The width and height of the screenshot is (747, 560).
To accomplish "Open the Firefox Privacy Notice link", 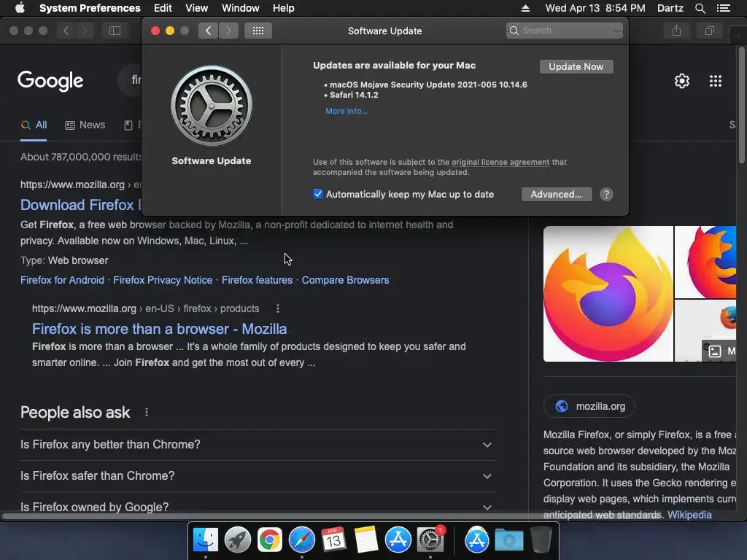I will click(163, 280).
